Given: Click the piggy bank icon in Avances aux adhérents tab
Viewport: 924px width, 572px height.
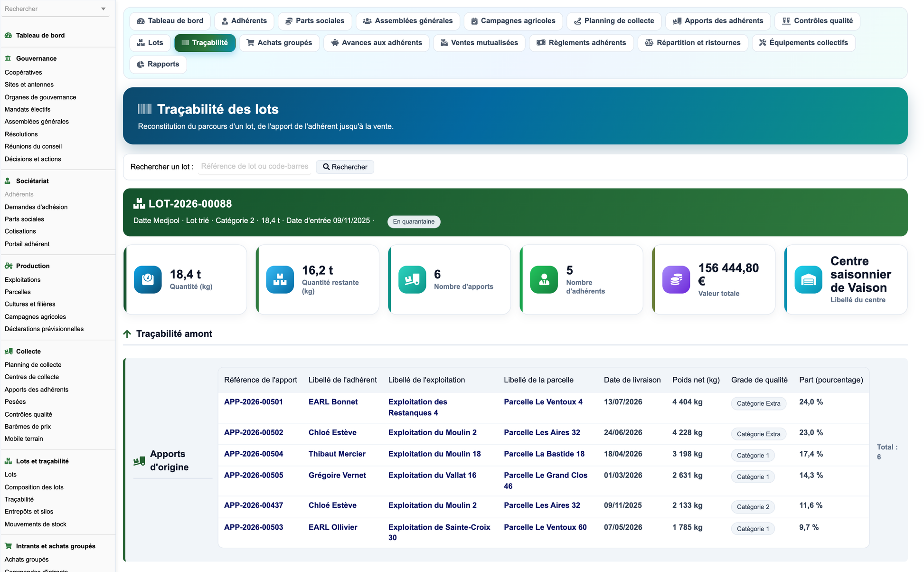Looking at the screenshot, I should point(335,43).
